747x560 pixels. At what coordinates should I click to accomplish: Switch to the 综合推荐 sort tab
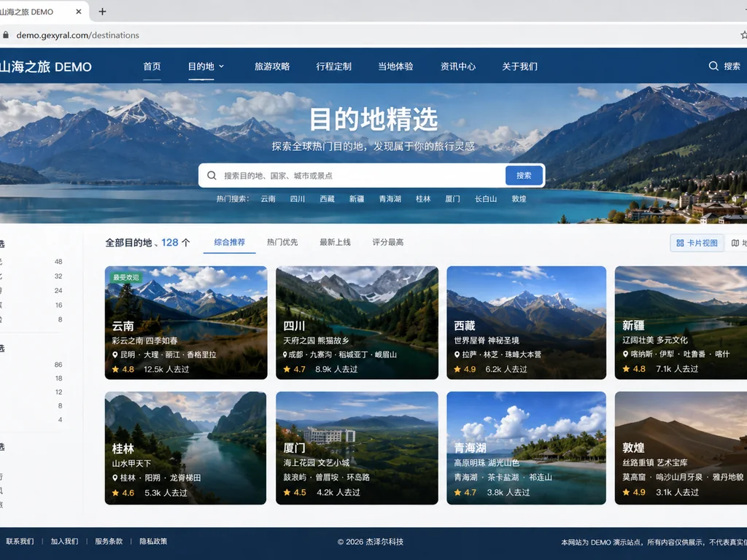tap(230, 242)
